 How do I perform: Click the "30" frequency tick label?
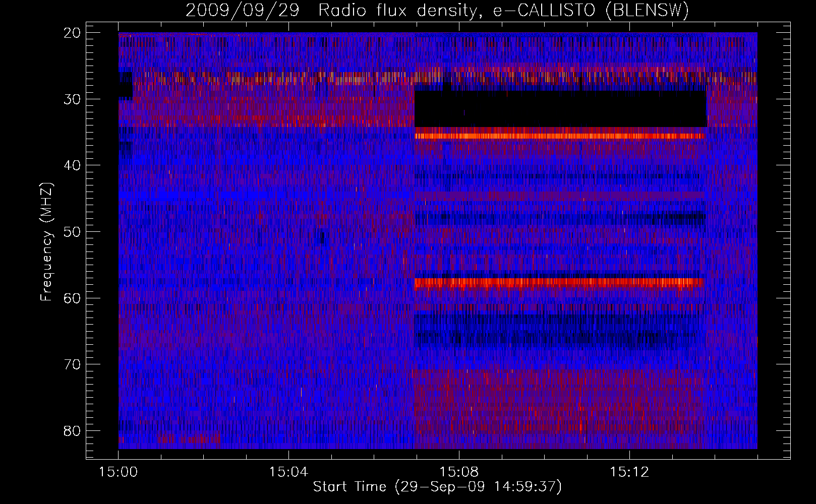(x=73, y=99)
